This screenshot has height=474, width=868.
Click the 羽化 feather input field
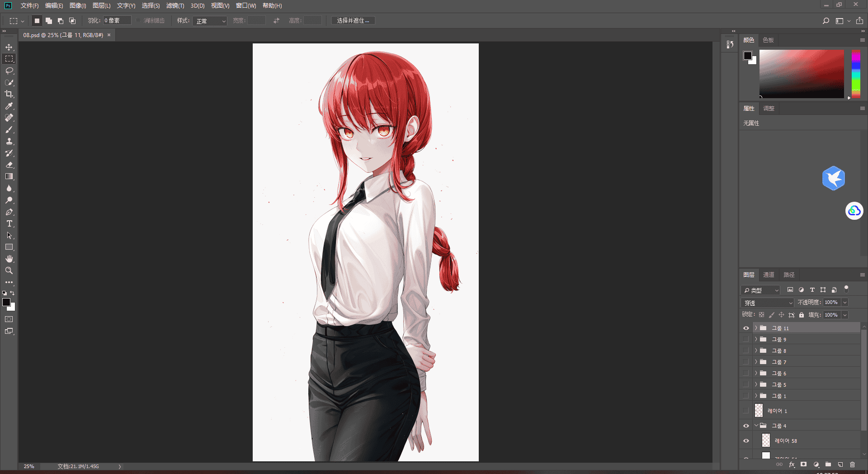tap(117, 21)
